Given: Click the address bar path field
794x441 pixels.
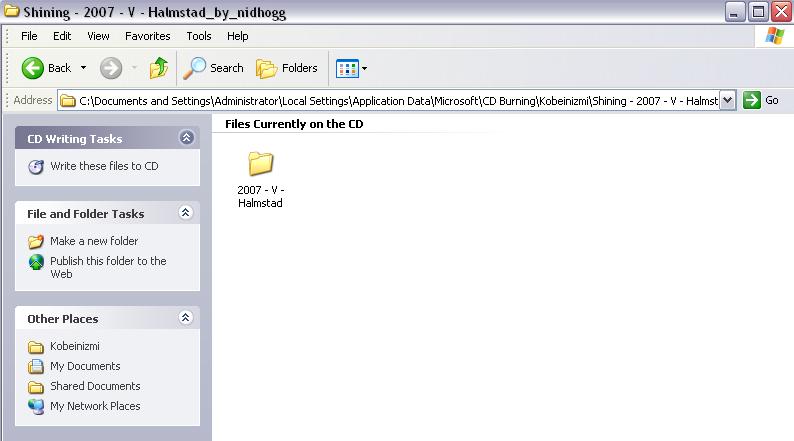Looking at the screenshot, I should pos(398,101).
